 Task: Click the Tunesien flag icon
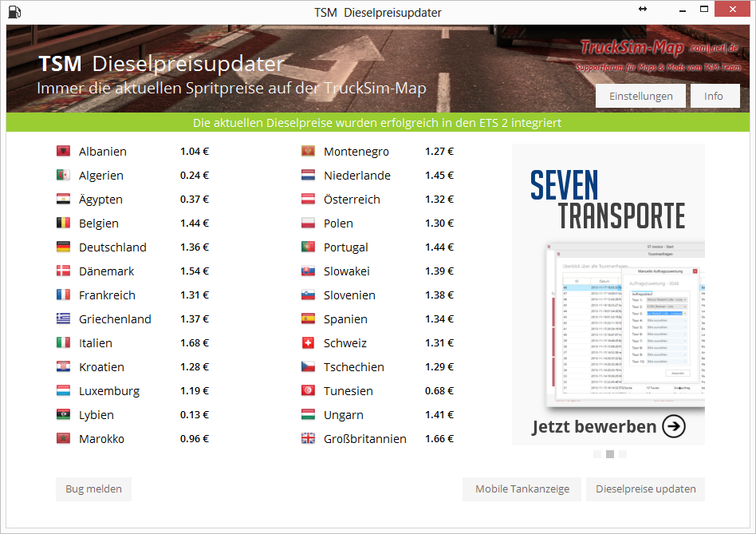[x=308, y=391]
